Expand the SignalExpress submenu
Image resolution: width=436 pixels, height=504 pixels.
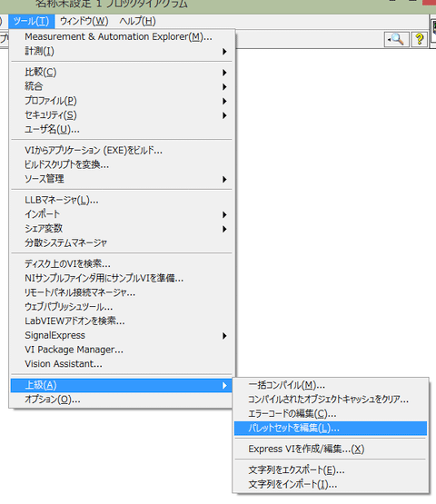[x=122, y=336]
